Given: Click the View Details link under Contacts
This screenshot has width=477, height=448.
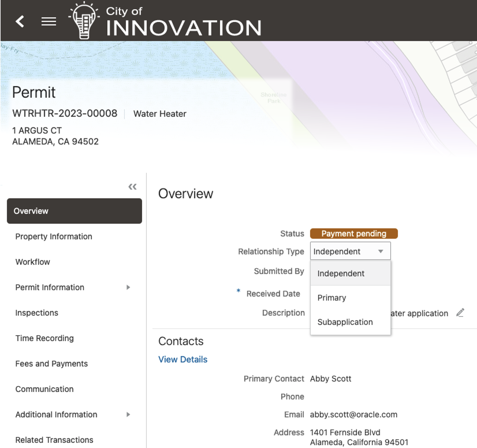Looking at the screenshot, I should (x=183, y=359).
